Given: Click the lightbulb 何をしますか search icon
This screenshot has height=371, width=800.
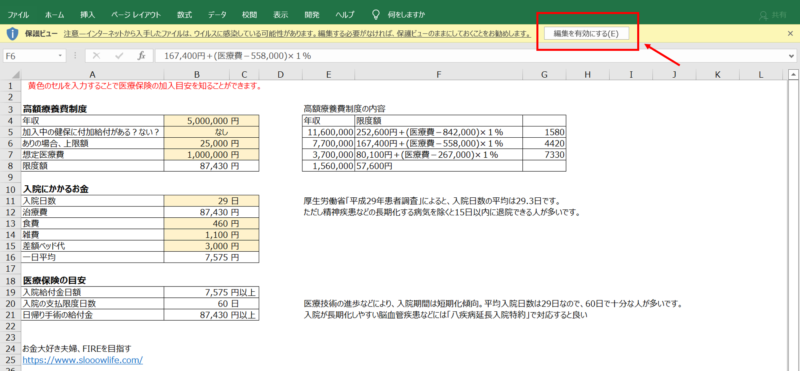Looking at the screenshot, I should tap(377, 14).
